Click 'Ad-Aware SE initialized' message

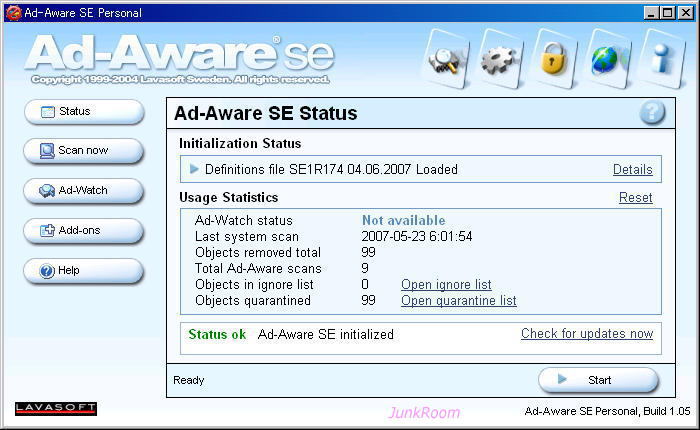pyautogui.click(x=326, y=334)
